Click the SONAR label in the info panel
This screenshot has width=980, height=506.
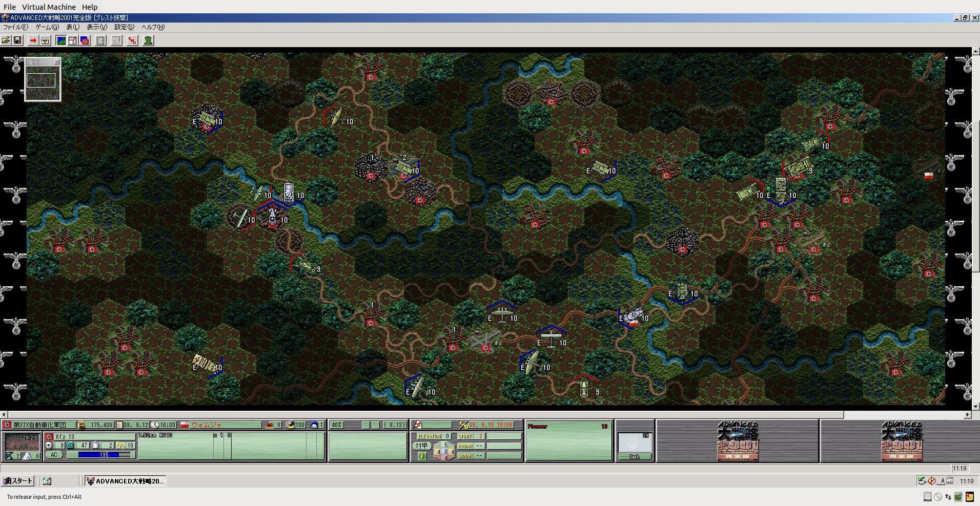tap(465, 455)
